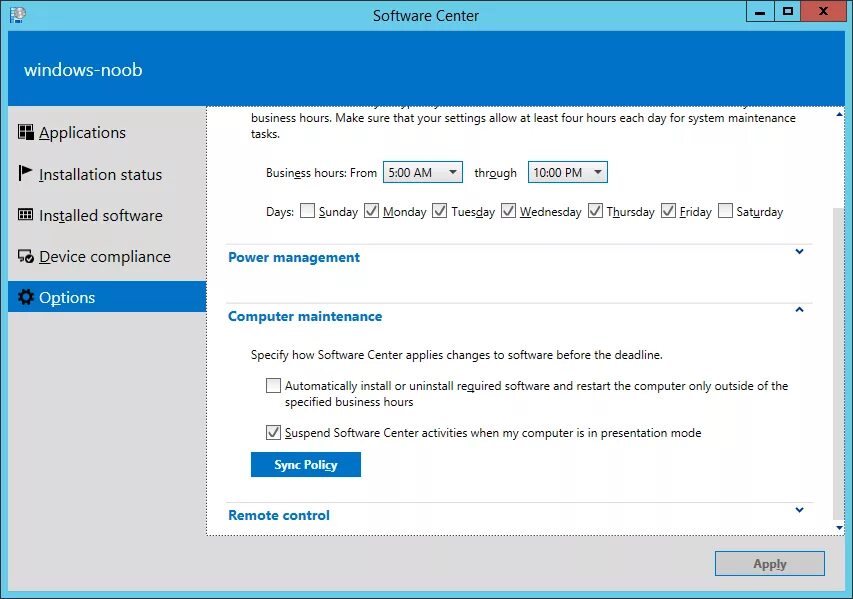Click the scrollbar down arrow

(838, 527)
